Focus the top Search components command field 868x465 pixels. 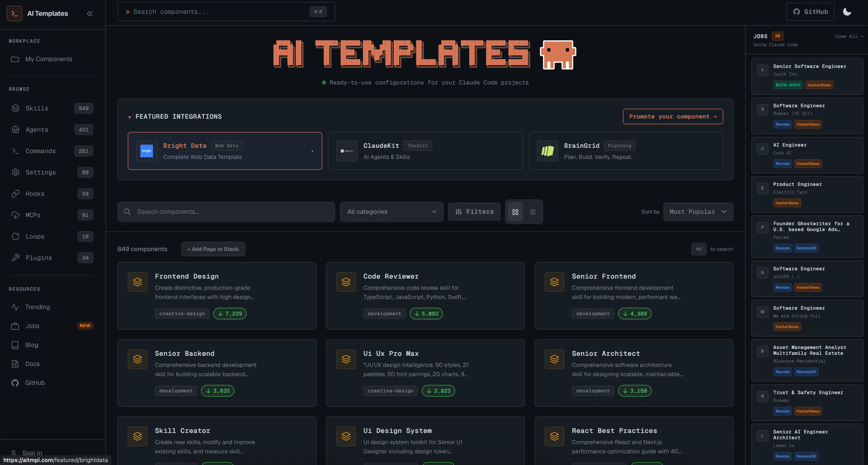(x=226, y=12)
